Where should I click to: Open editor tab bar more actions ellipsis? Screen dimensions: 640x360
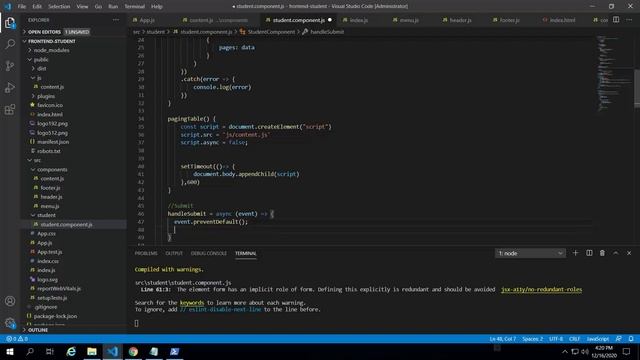coord(629,20)
